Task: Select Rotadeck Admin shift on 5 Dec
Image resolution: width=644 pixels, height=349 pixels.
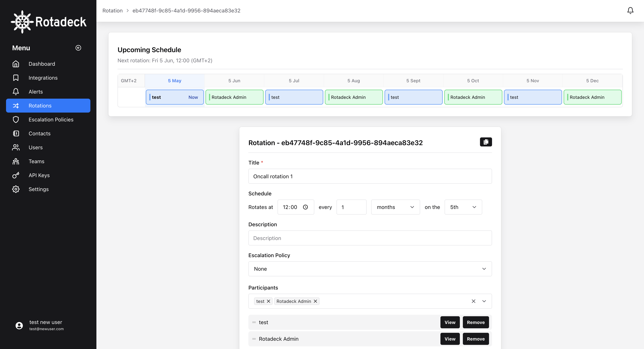Action: pyautogui.click(x=593, y=97)
